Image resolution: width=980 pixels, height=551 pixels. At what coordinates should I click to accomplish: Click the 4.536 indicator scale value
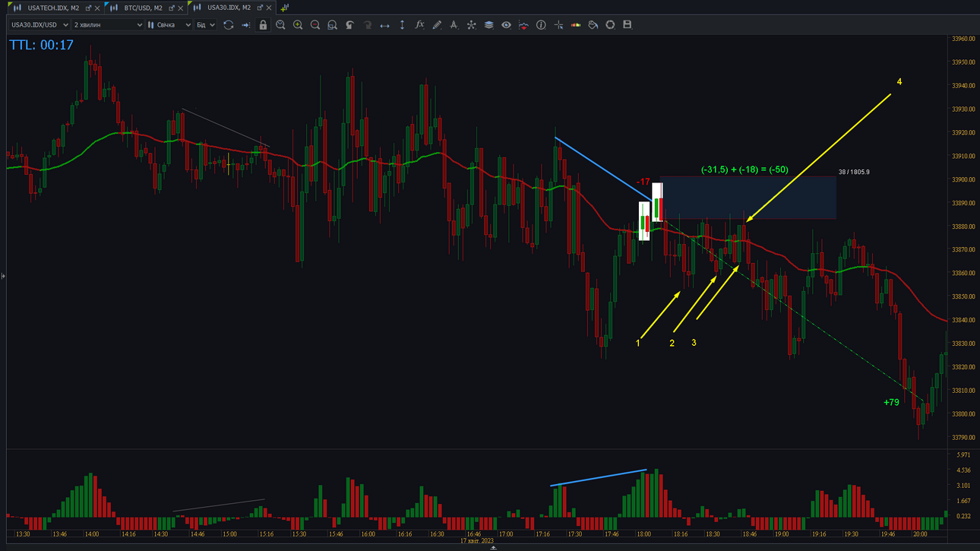963,470
